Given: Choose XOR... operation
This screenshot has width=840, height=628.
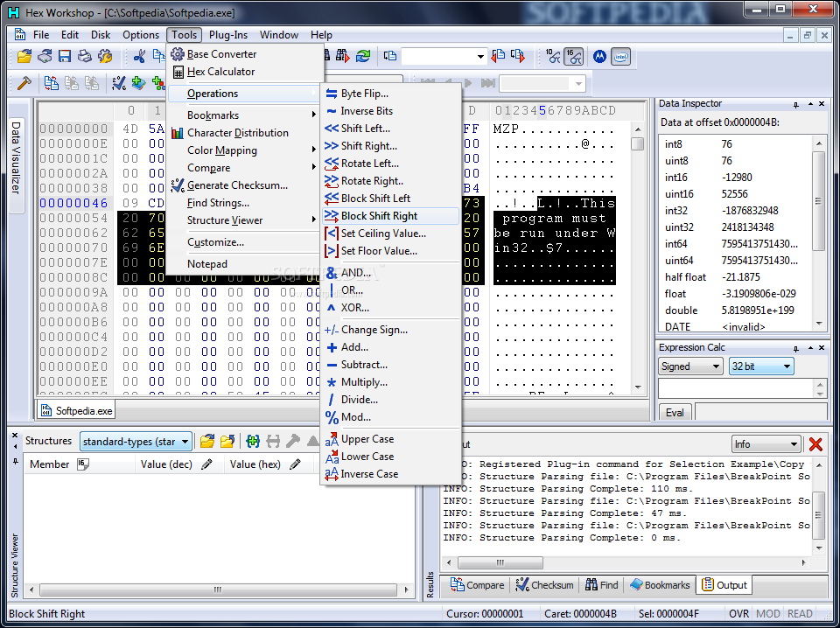Looking at the screenshot, I should [x=391, y=308].
